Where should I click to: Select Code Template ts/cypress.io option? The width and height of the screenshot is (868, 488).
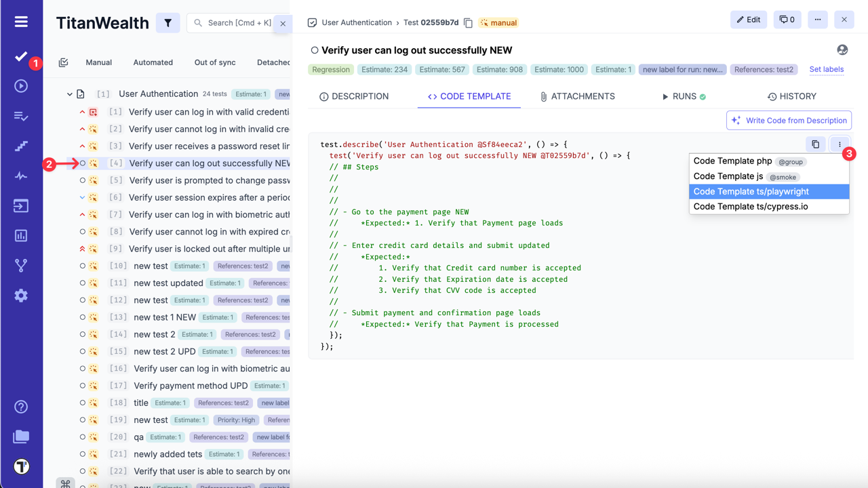click(x=769, y=207)
